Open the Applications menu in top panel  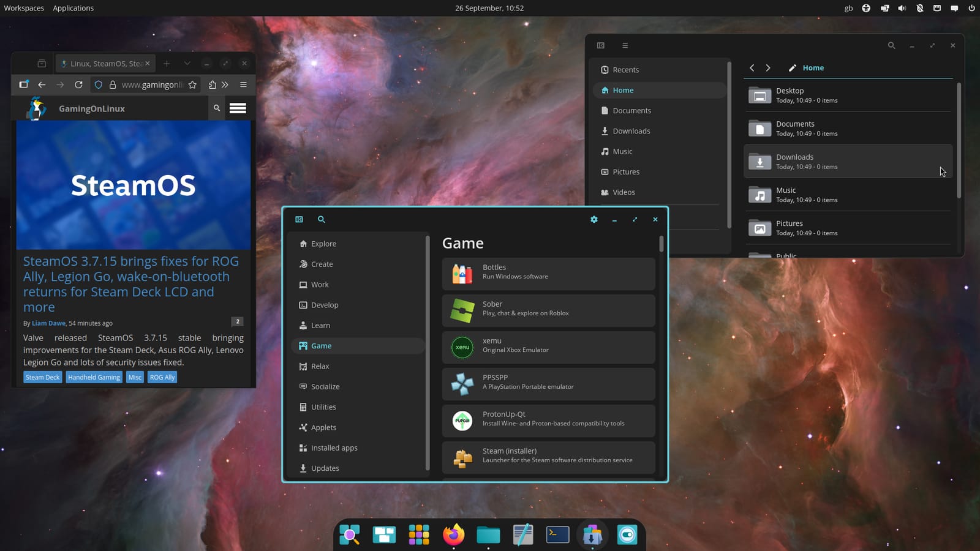point(73,8)
